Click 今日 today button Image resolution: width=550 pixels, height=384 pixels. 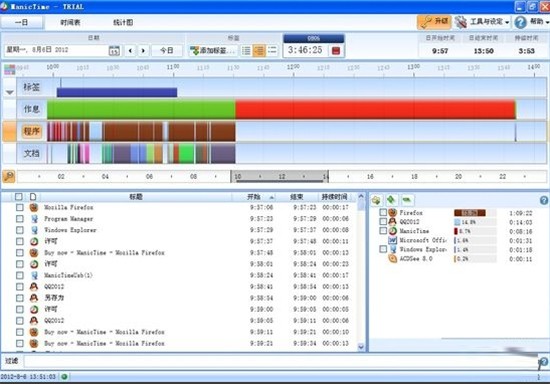coord(167,50)
